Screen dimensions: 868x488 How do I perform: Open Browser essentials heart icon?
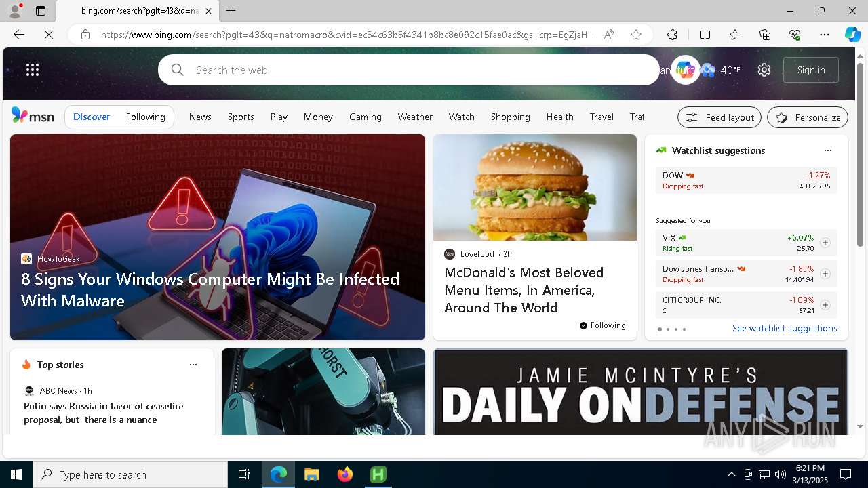point(795,35)
